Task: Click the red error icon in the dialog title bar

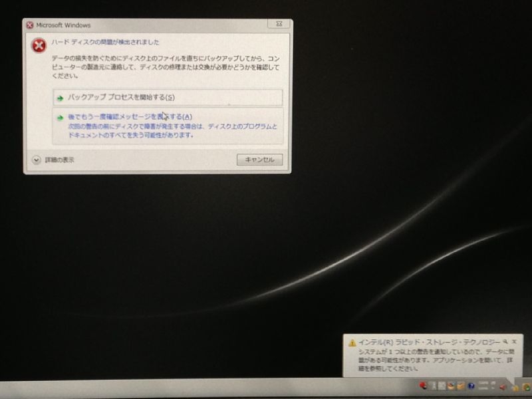Action: (30, 25)
